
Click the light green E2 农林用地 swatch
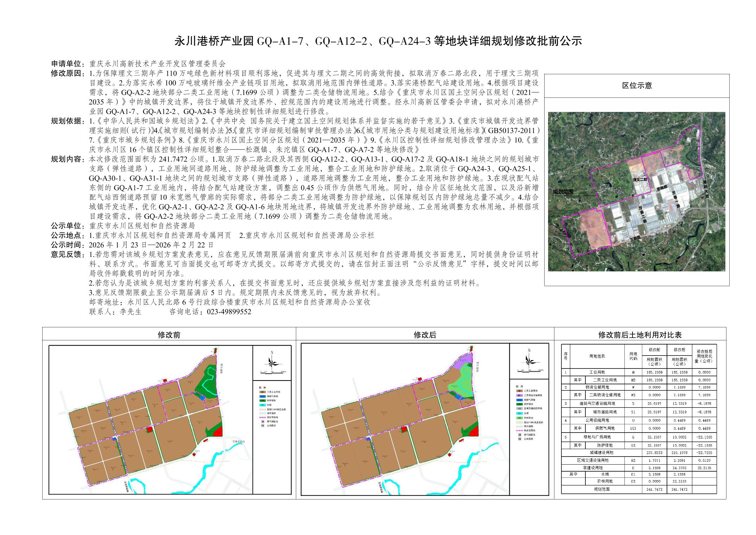pyautogui.click(x=520, y=418)
